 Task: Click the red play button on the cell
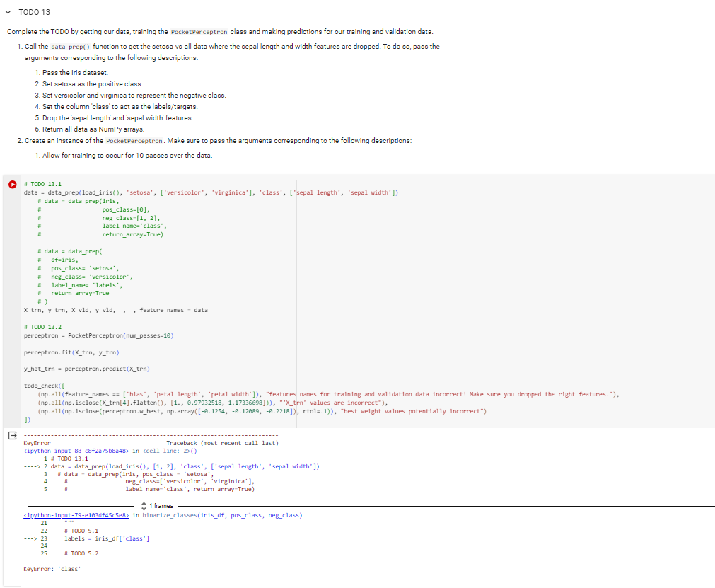pyautogui.click(x=12, y=184)
